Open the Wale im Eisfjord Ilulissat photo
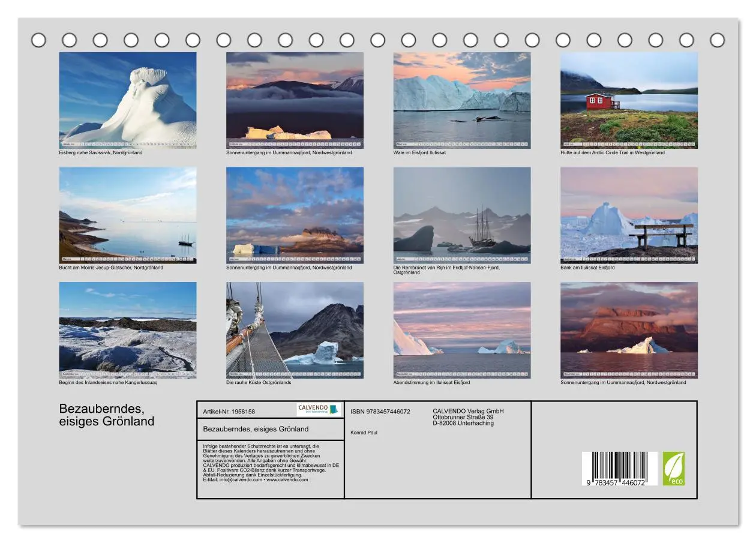 (x=462, y=100)
